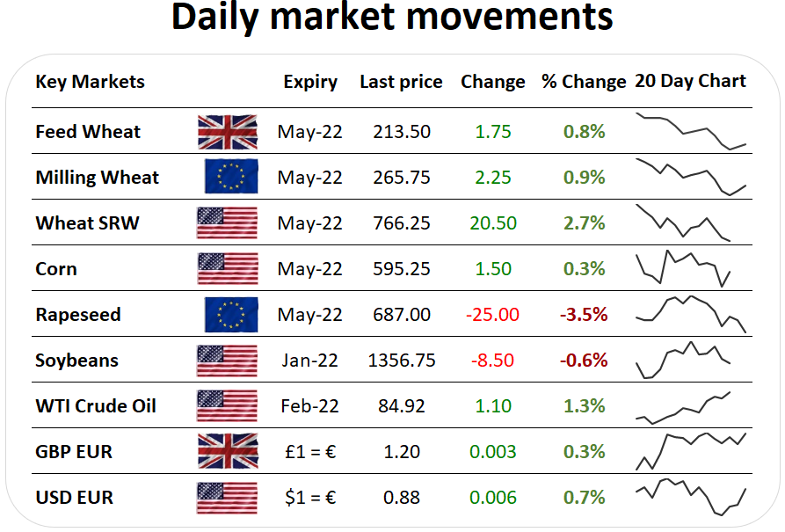Click the US flag beside Soybeans

(228, 361)
